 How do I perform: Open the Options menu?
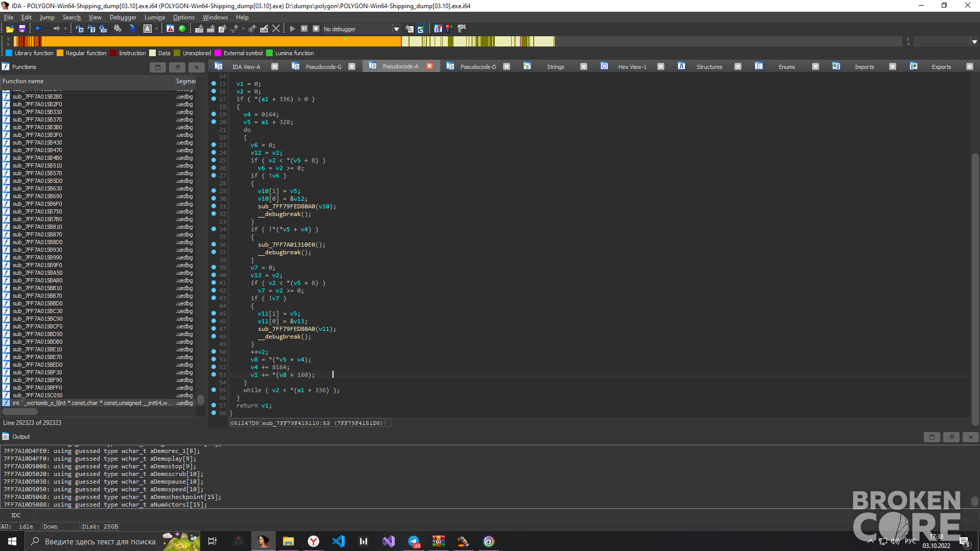(x=183, y=17)
